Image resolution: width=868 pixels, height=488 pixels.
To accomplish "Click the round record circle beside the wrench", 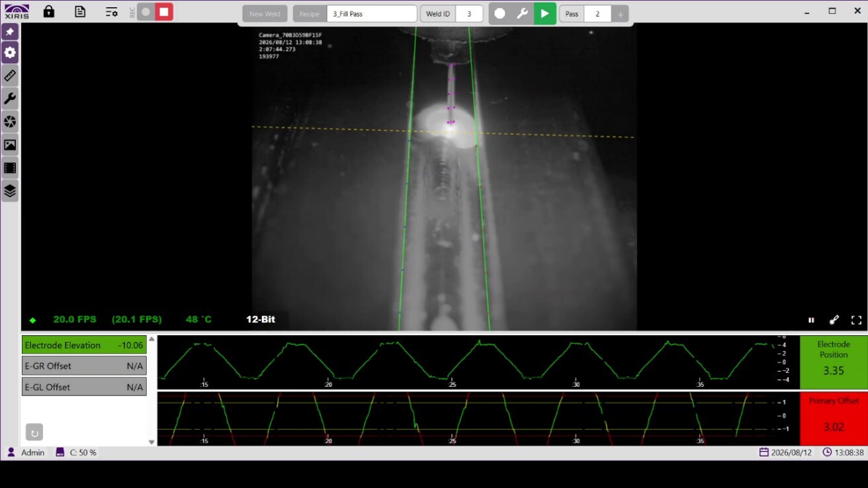I will click(500, 14).
